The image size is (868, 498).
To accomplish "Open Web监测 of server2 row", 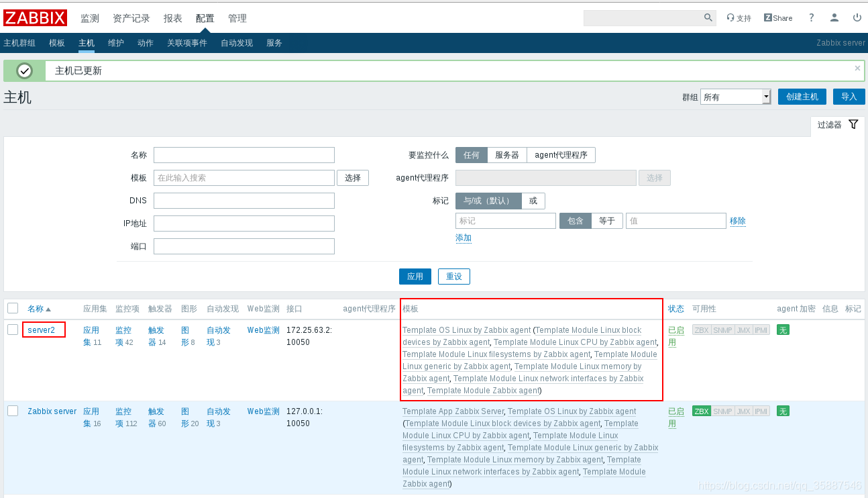I will tap(263, 330).
